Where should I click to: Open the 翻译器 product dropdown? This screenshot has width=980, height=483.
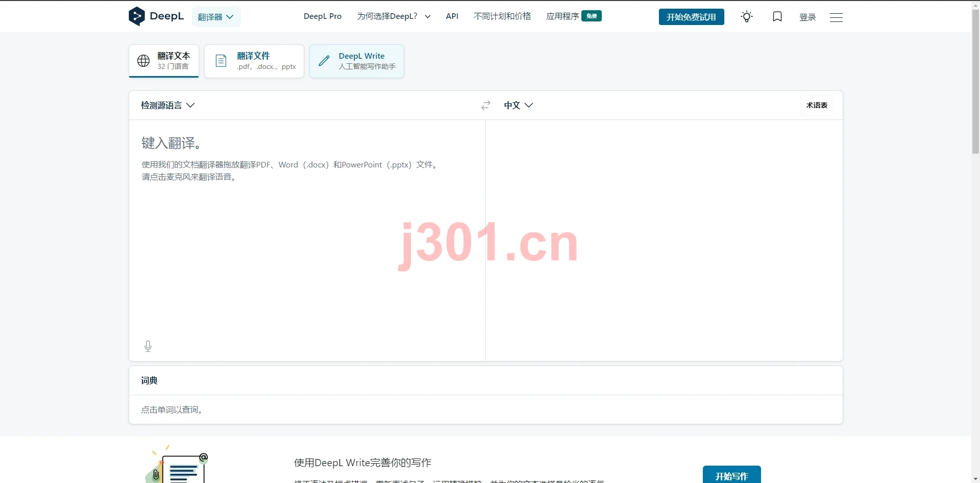[x=216, y=17]
